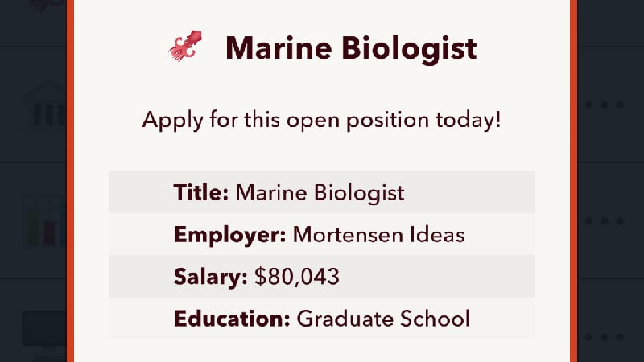Open three-dot menu in bottom background row
Screen dimensions: 644x362
tap(605, 337)
